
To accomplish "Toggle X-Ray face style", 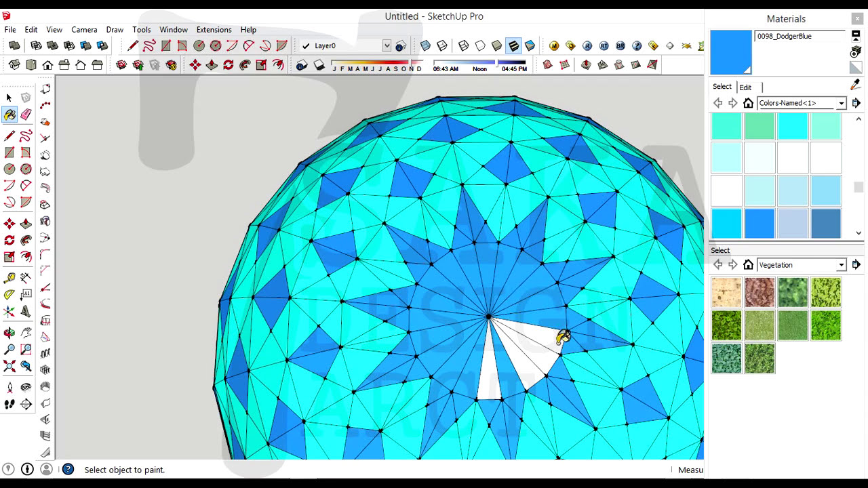I will pyautogui.click(x=425, y=45).
